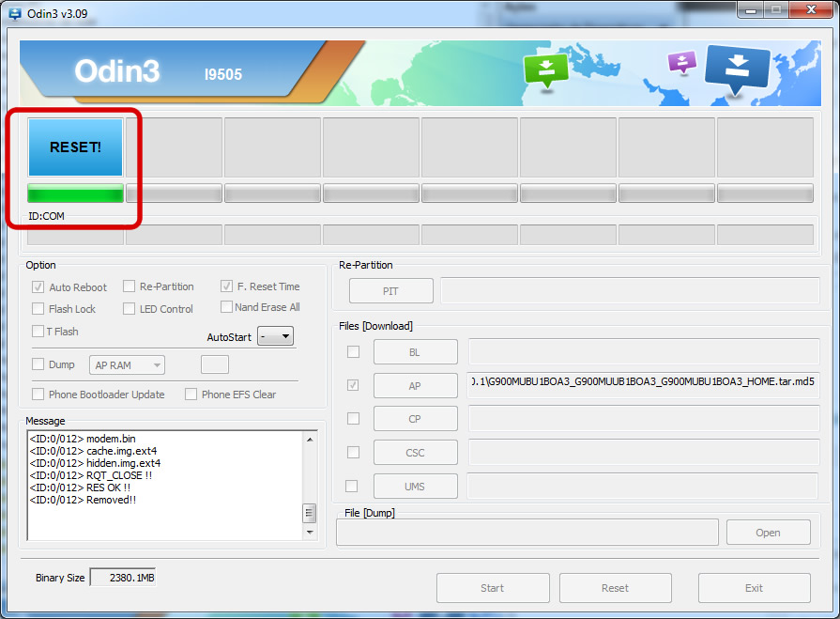
Task: Click the green progress bar
Action: point(75,193)
